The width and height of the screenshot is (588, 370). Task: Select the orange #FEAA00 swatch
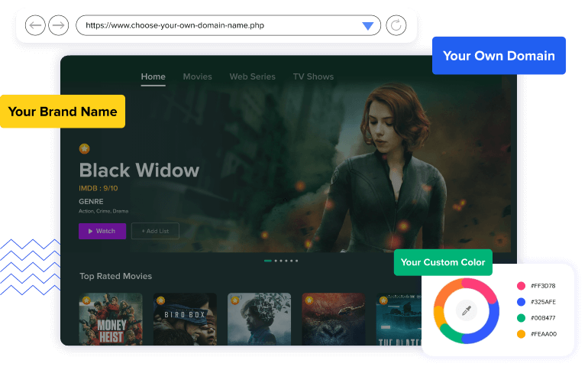(x=521, y=334)
